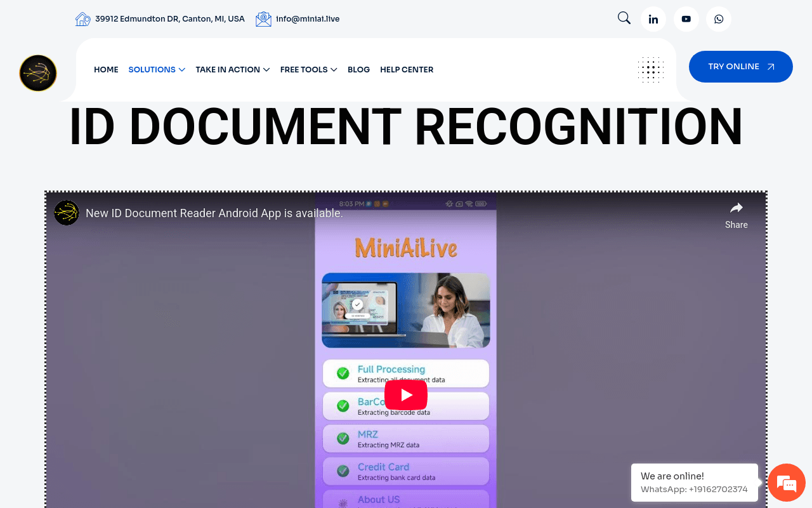Open the YouTube social icon
The image size is (812, 508).
pos(686,19)
